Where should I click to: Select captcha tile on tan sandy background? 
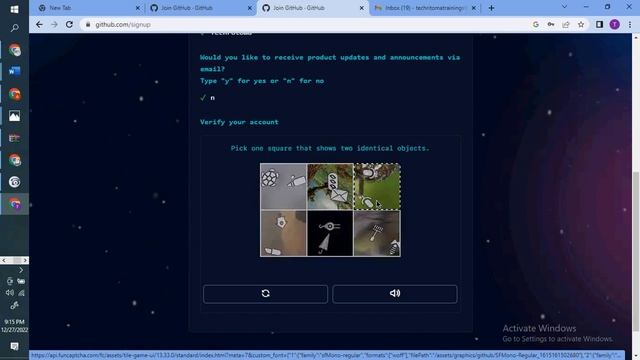click(283, 233)
